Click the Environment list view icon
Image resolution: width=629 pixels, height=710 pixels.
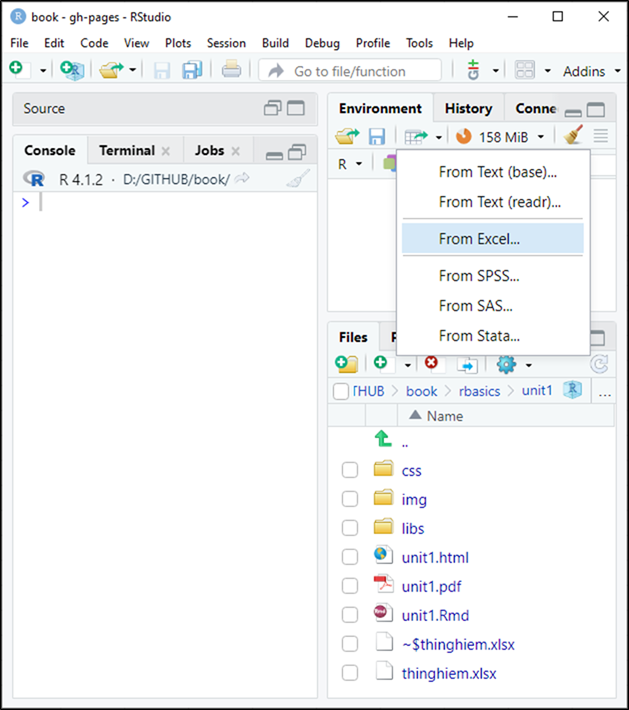(x=601, y=136)
